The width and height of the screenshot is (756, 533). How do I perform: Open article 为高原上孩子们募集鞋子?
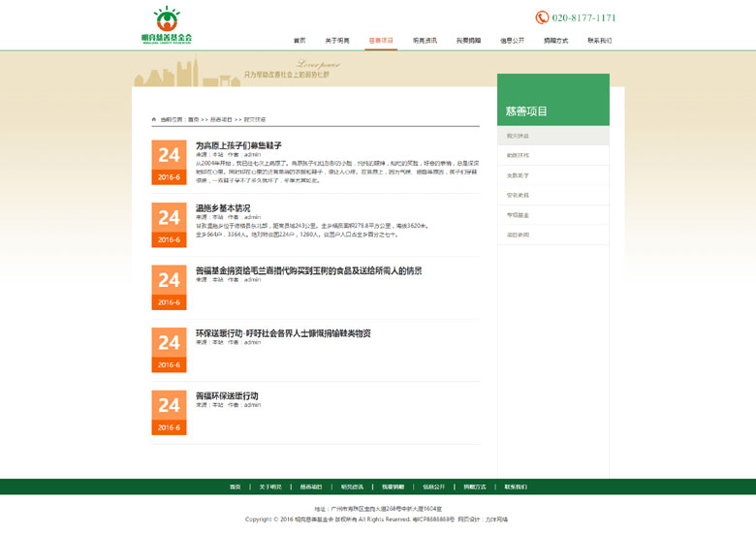coord(238,145)
